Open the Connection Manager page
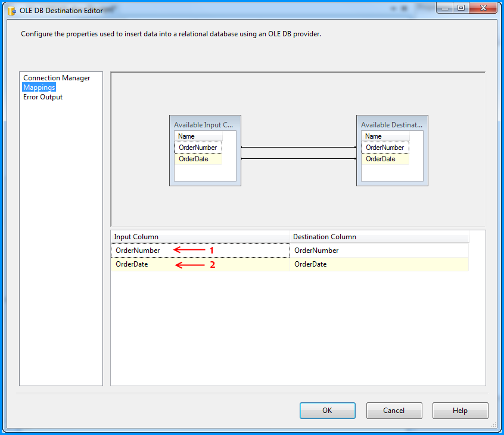The image size is (504, 435). [57, 78]
